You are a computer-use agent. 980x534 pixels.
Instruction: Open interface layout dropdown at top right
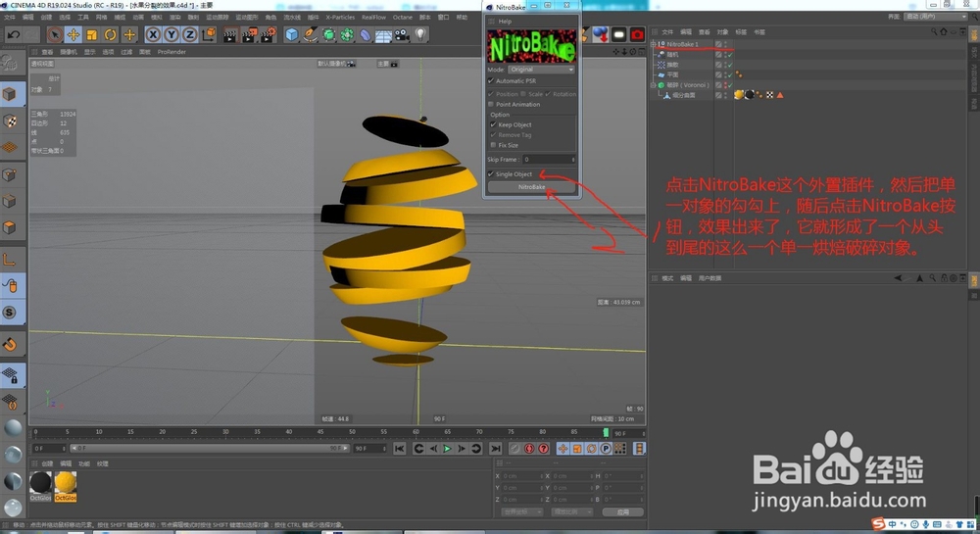[x=936, y=17]
